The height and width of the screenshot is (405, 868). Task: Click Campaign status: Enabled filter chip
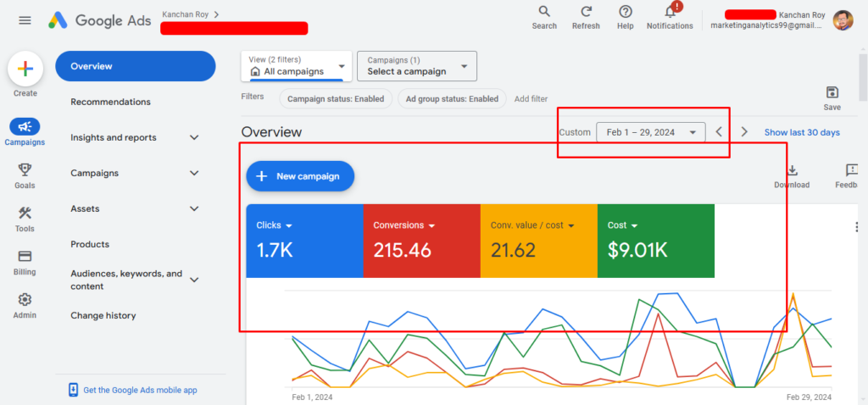pyautogui.click(x=336, y=99)
